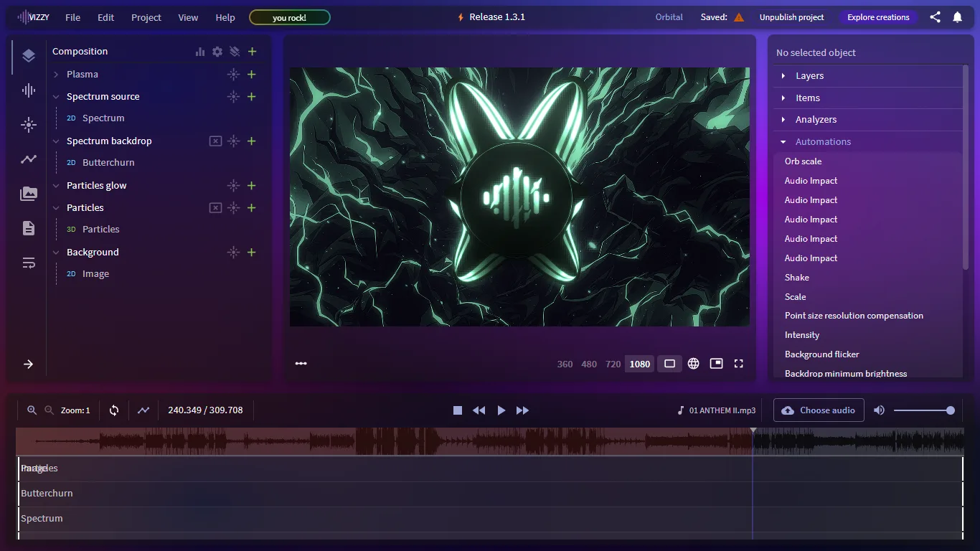Enter fullscreen preview mode

(738, 364)
